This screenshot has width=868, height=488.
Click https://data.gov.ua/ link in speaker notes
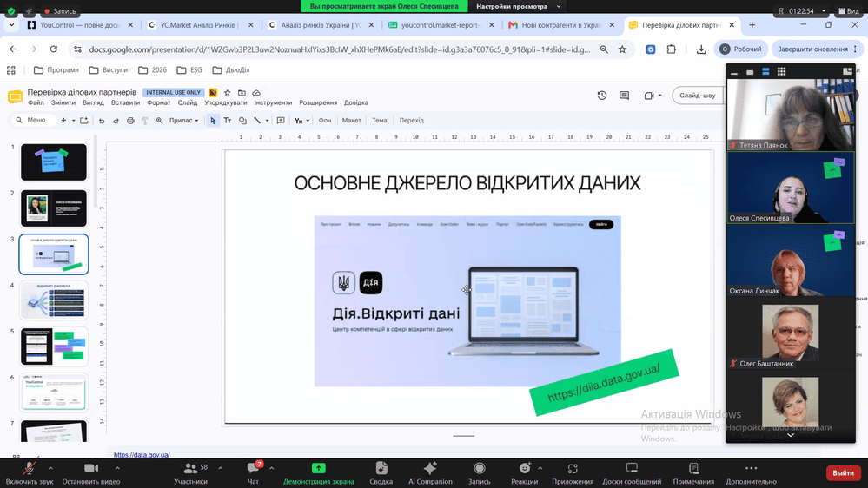142,455
